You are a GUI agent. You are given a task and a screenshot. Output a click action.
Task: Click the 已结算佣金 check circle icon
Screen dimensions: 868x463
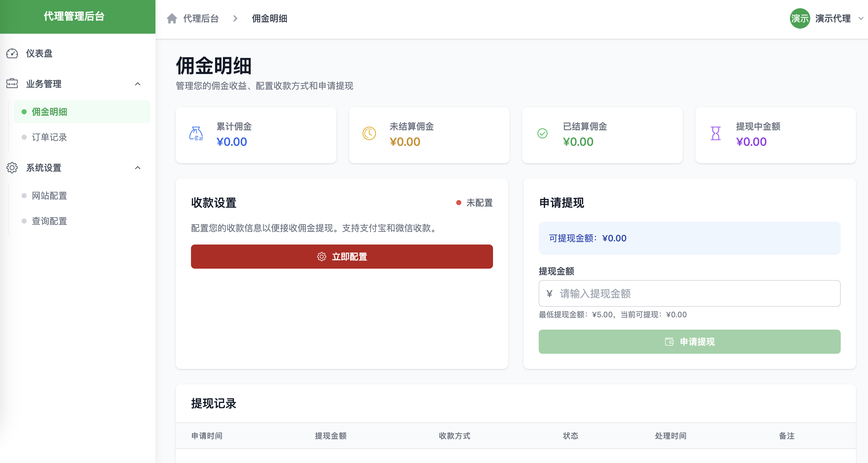point(542,134)
